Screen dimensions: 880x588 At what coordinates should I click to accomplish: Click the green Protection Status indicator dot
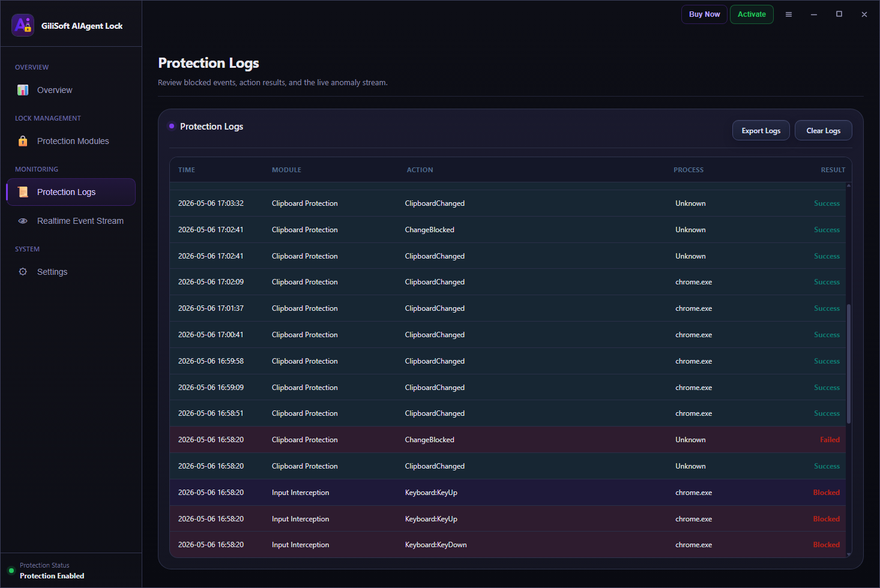[x=11, y=571]
